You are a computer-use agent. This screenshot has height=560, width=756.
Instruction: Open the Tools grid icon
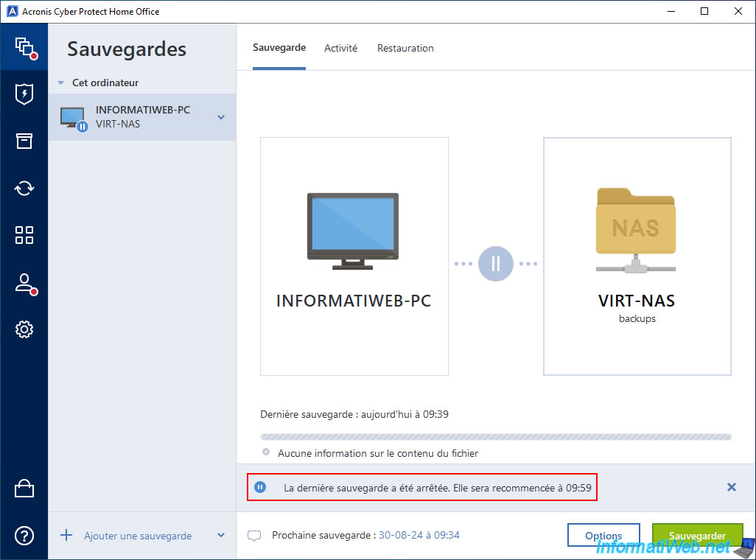point(24,235)
